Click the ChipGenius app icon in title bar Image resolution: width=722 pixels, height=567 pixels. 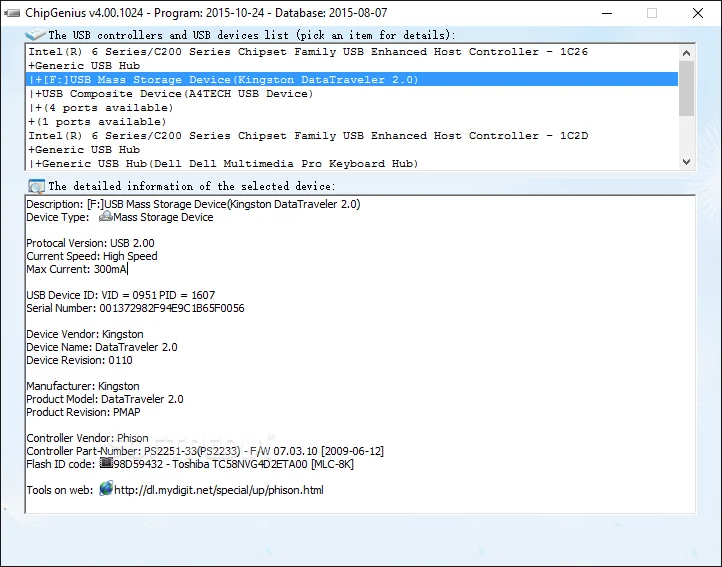12,13
